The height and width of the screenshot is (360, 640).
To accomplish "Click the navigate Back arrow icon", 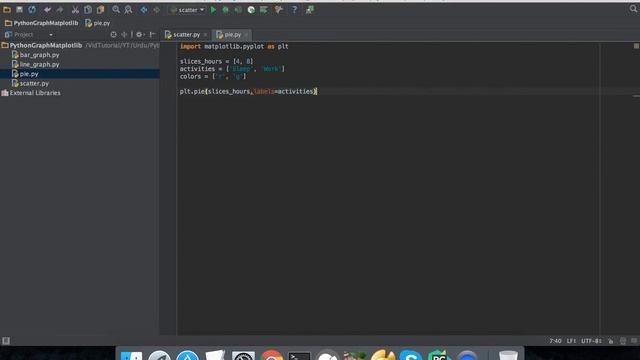I will tap(144, 9).
